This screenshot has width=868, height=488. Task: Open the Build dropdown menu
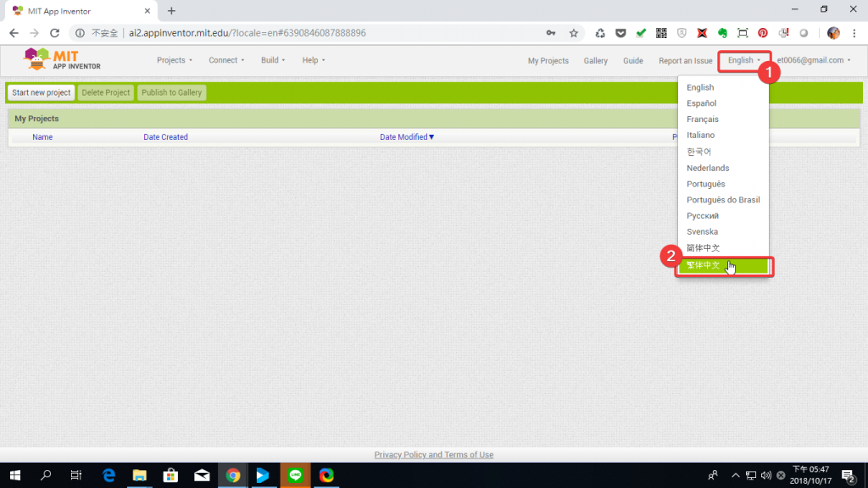273,60
